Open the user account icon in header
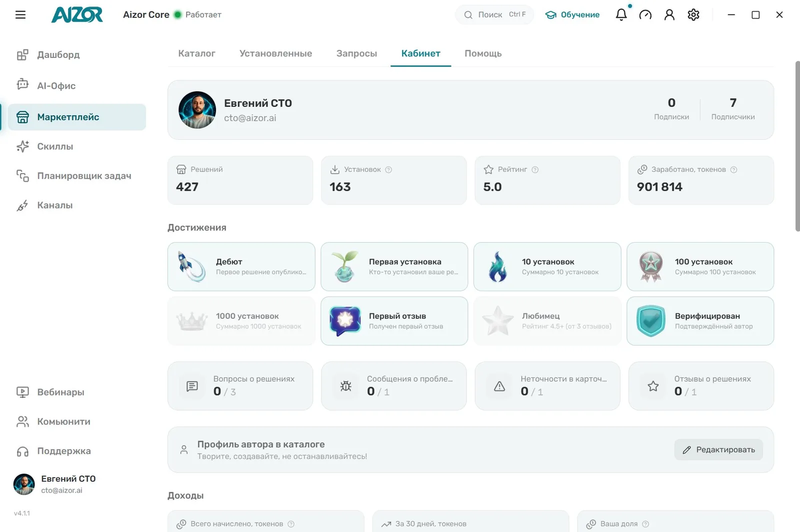Image resolution: width=800 pixels, height=532 pixels. [669, 15]
